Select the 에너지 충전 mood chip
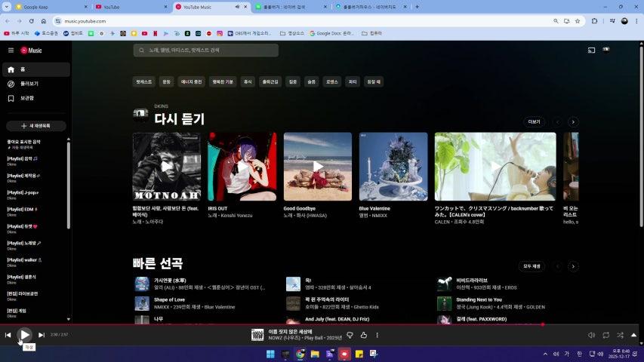This screenshot has height=362, width=644. tap(192, 81)
